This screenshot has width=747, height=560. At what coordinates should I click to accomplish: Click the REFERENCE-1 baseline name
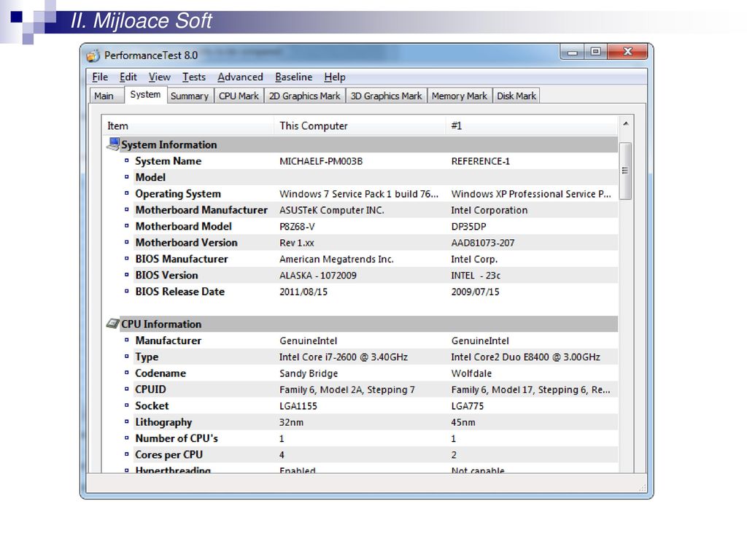480,161
